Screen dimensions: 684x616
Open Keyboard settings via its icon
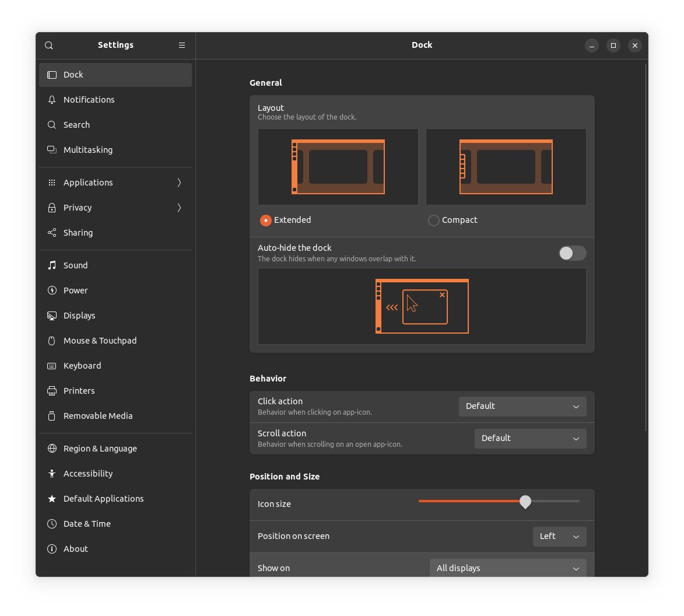52,365
